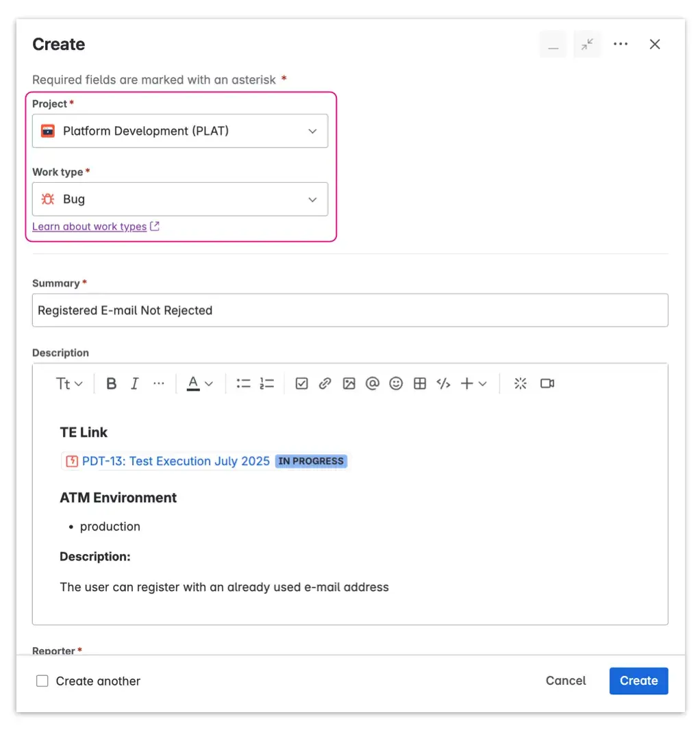The height and width of the screenshot is (730, 700).
Task: Open the more actions menu of the dialog
Action: coord(621,44)
